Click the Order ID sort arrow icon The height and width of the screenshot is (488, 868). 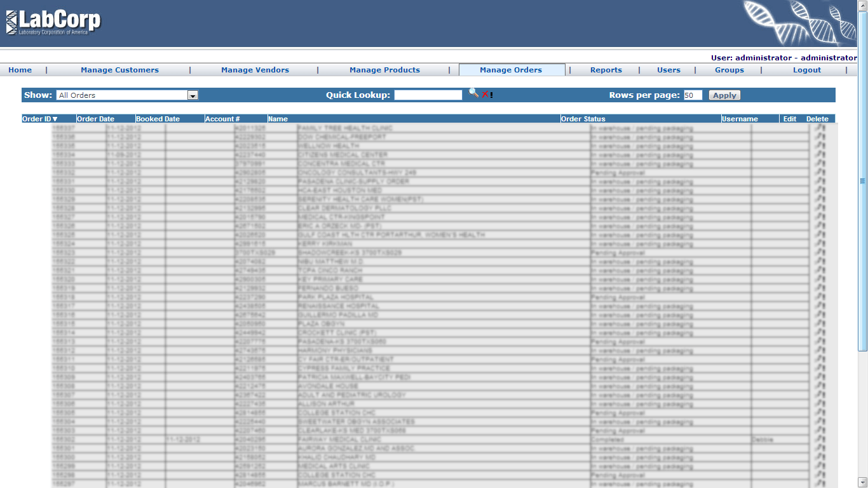tap(55, 119)
